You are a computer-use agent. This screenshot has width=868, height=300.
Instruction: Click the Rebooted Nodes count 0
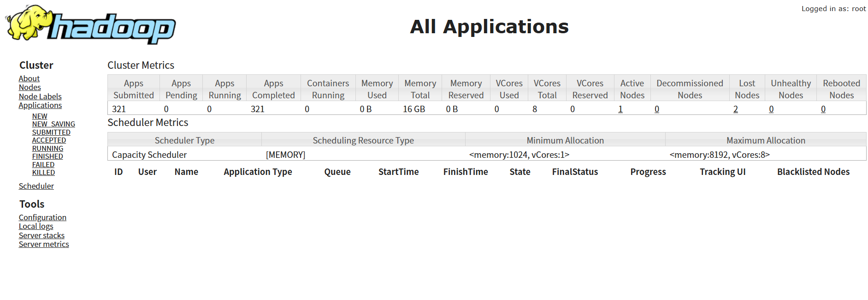pos(823,109)
